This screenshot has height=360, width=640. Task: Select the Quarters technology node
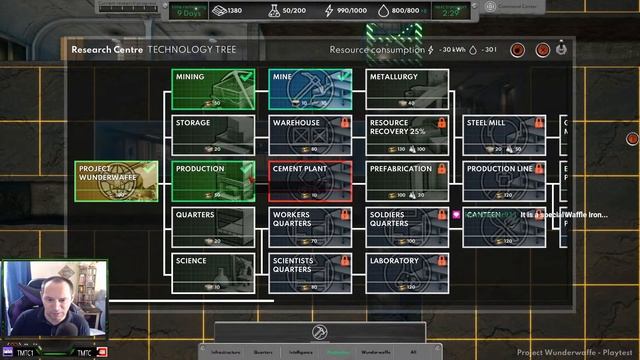click(213, 227)
